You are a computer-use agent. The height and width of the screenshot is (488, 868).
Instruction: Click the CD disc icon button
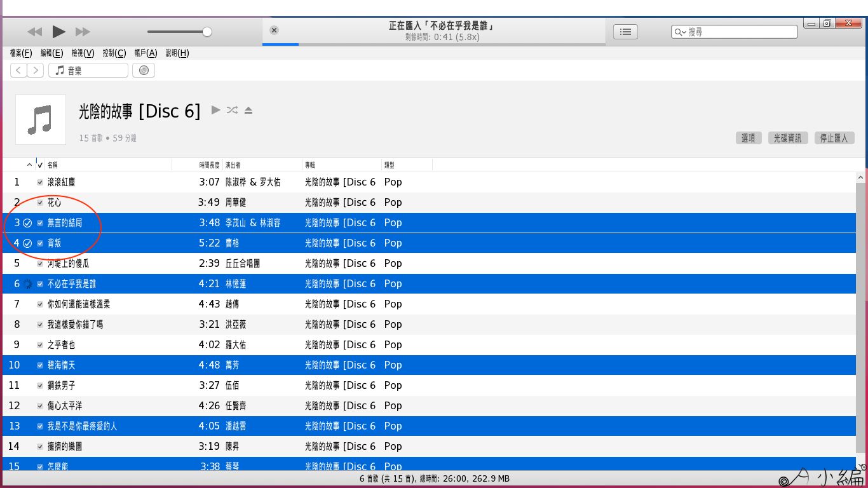144,71
